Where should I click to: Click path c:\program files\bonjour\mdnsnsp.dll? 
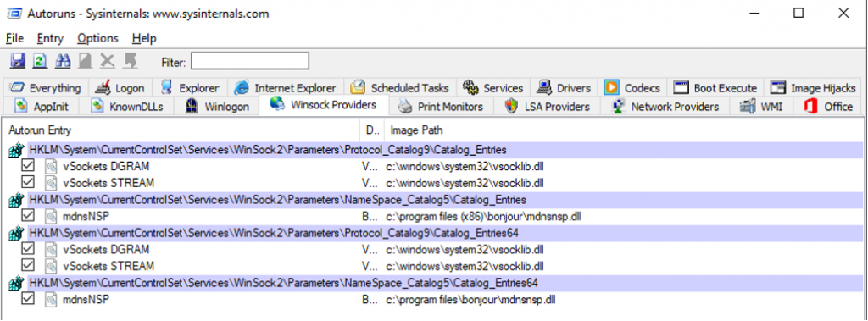tap(470, 300)
